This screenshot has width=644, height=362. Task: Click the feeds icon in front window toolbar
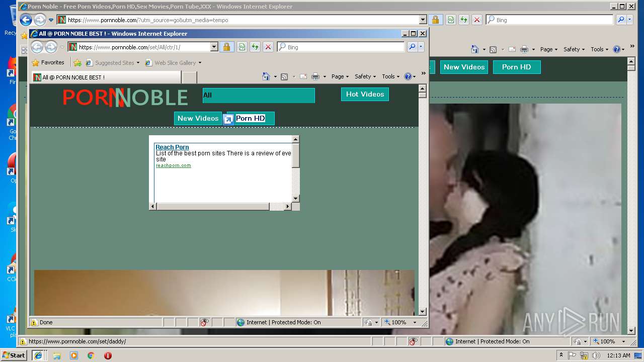pyautogui.click(x=284, y=76)
